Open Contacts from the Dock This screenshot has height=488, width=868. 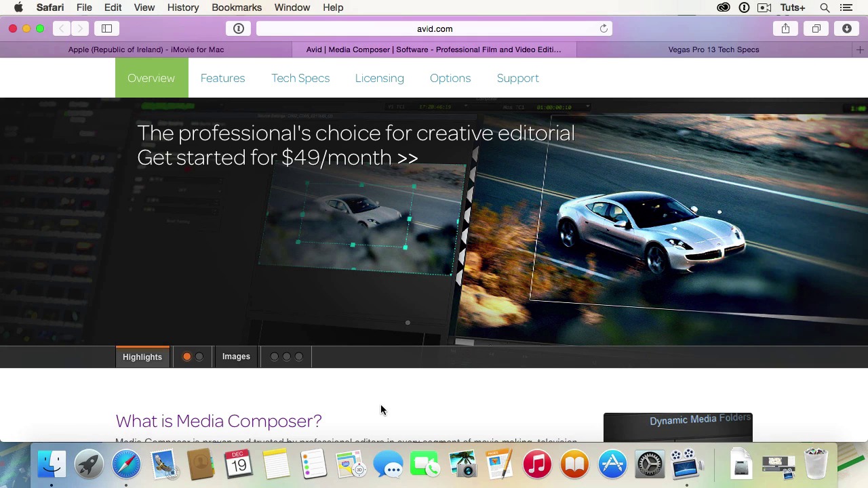pos(201,464)
